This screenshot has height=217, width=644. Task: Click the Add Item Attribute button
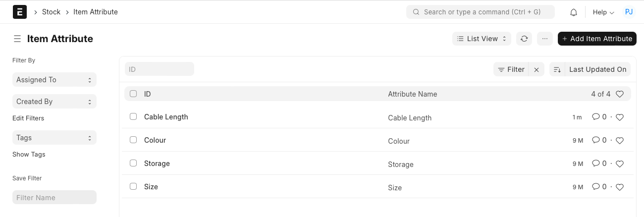(597, 39)
